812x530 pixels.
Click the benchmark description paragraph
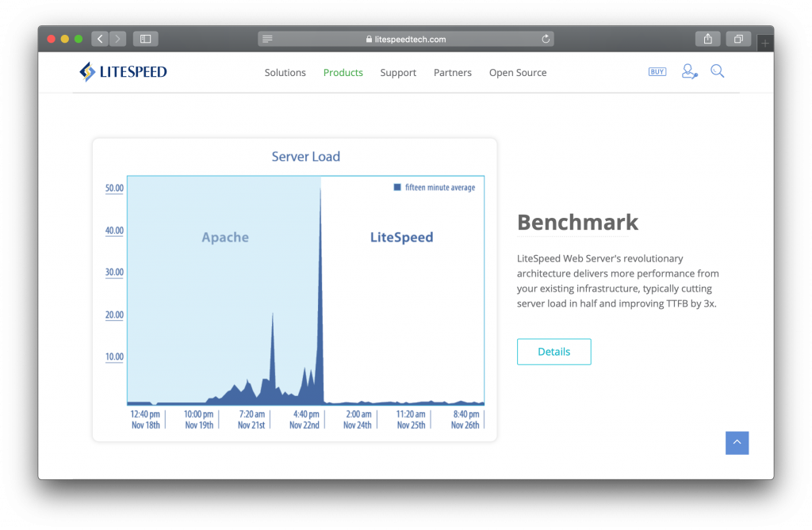(618, 281)
